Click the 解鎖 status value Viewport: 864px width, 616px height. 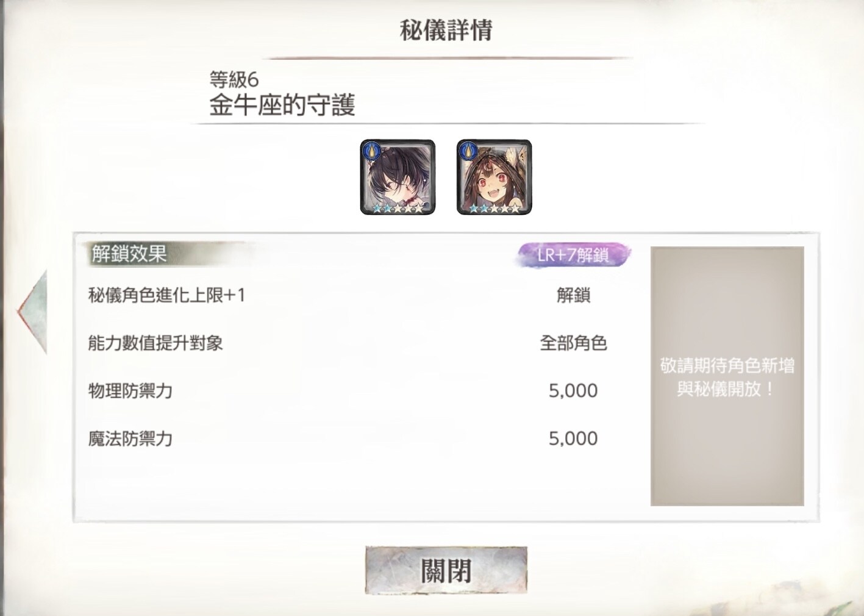click(573, 295)
